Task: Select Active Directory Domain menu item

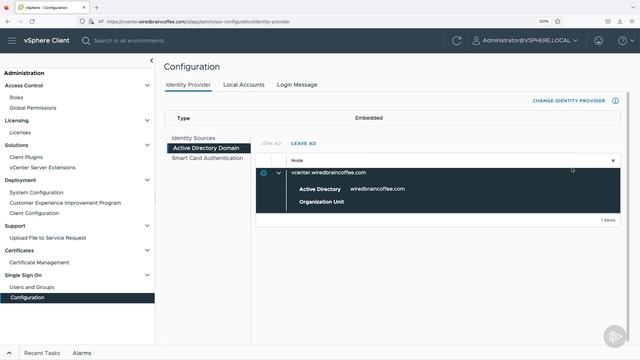Action: [209, 148]
